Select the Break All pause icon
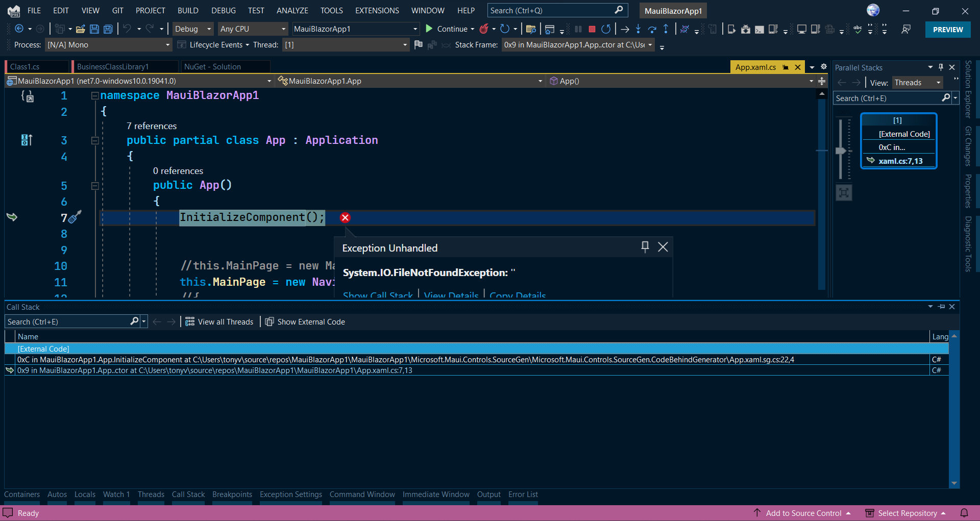The width and height of the screenshot is (980, 521). click(x=577, y=29)
